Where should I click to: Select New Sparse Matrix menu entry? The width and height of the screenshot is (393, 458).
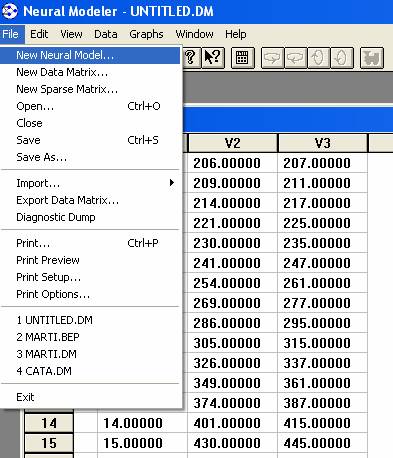[x=90, y=89]
